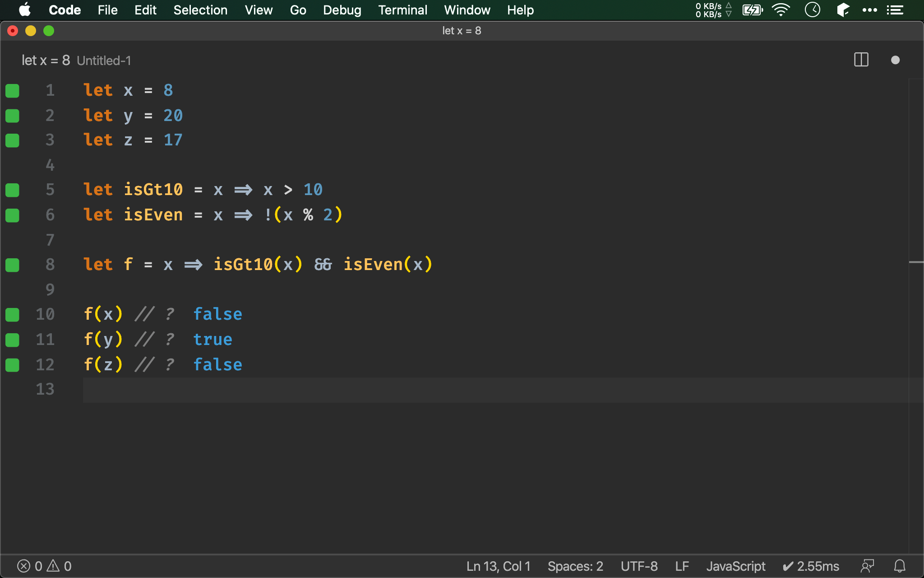
Task: Select language mode 'JavaScript'
Action: click(736, 566)
